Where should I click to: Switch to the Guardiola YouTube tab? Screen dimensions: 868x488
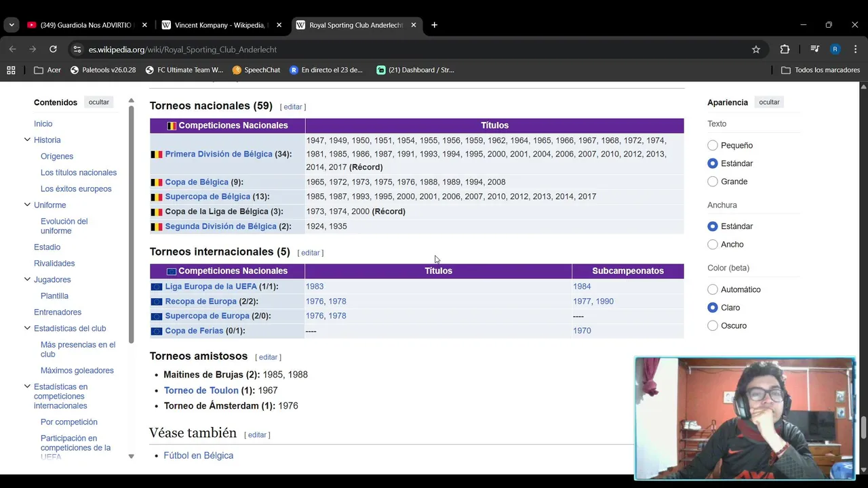click(85, 25)
